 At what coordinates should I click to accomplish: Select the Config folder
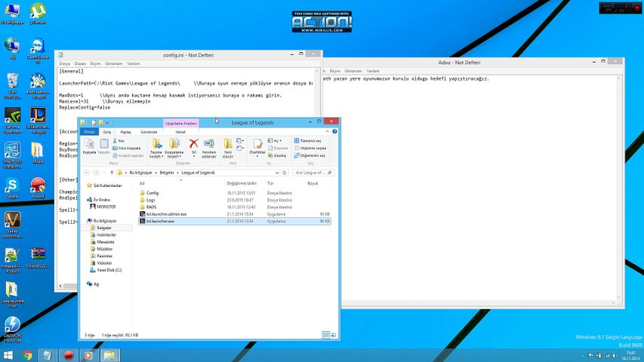(x=153, y=193)
